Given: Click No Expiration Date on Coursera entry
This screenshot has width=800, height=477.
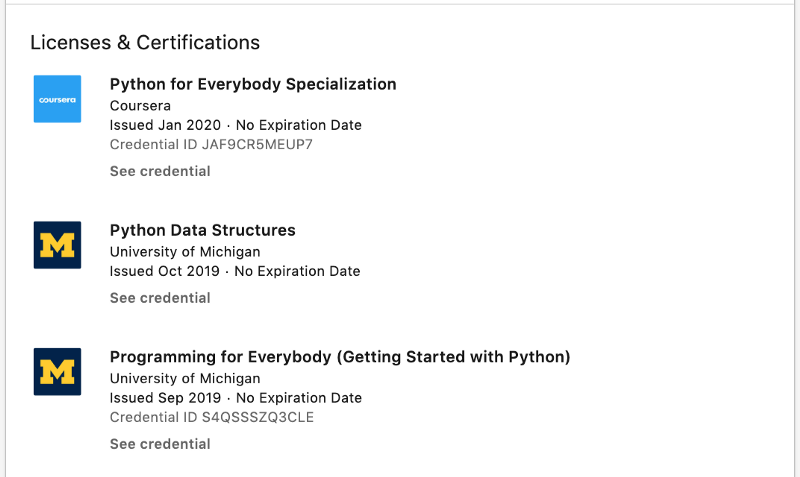Looking at the screenshot, I should coord(298,125).
